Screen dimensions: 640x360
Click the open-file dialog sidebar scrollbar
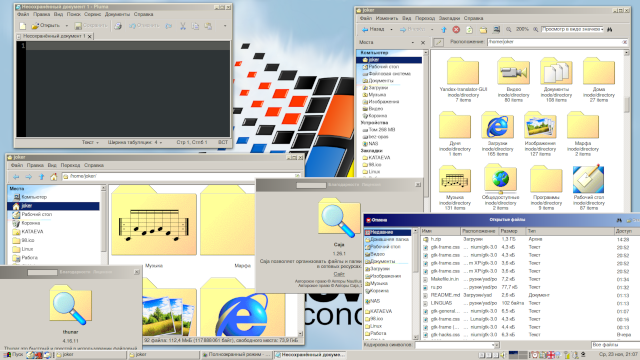(x=416, y=253)
